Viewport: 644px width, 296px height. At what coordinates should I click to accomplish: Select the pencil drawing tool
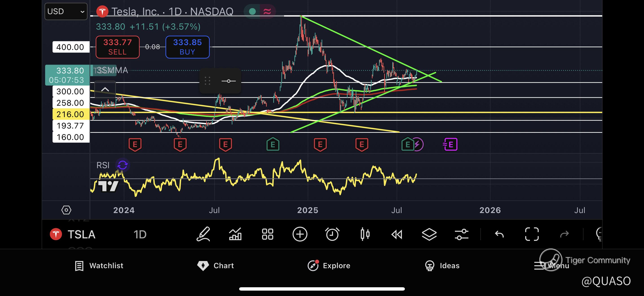203,234
